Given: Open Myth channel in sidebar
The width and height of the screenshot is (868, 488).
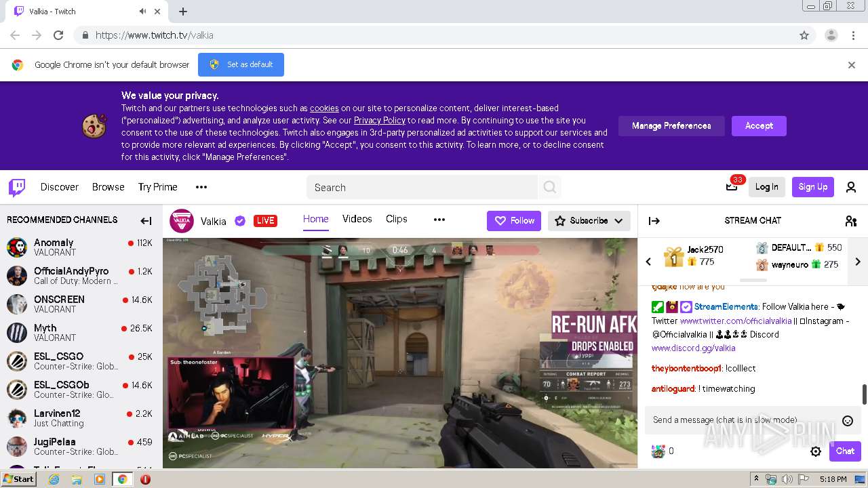Looking at the screenshot, I should click(x=81, y=333).
